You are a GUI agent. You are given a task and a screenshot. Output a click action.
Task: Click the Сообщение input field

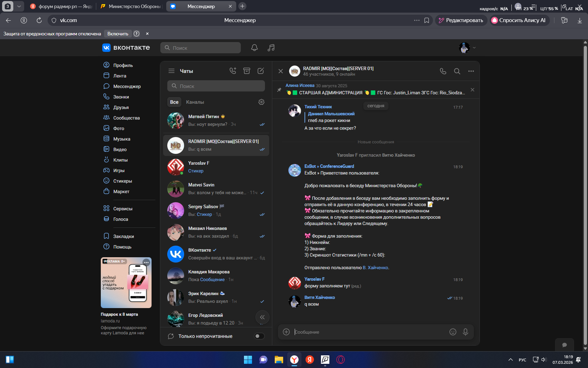tap(367, 332)
